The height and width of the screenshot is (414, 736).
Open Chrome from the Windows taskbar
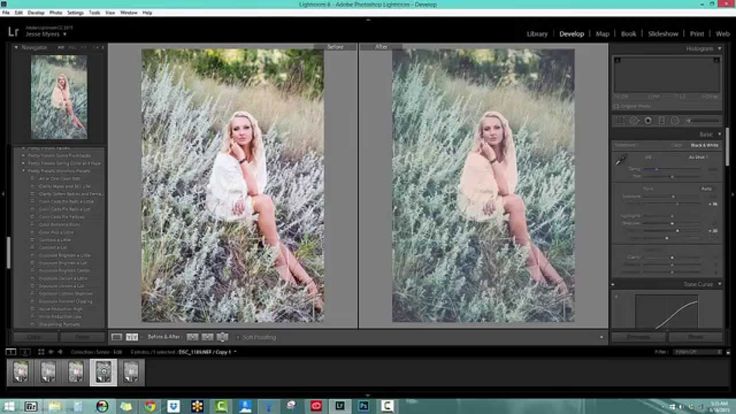[149, 406]
